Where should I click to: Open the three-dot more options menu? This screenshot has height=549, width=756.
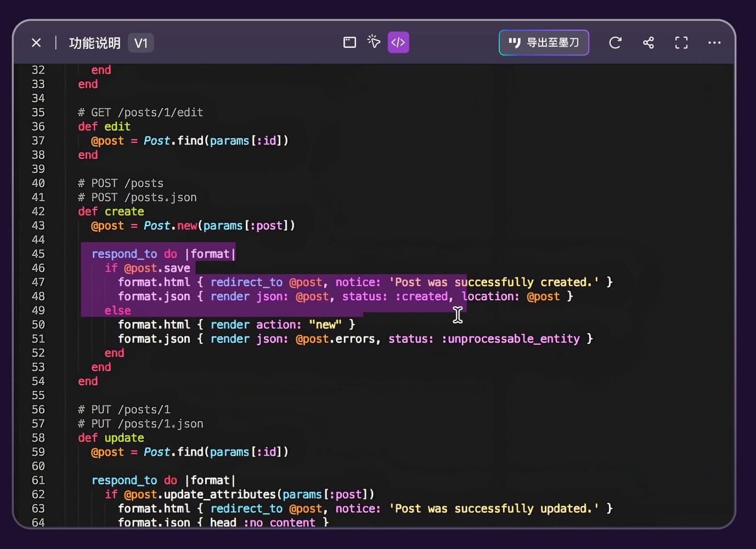[714, 43]
